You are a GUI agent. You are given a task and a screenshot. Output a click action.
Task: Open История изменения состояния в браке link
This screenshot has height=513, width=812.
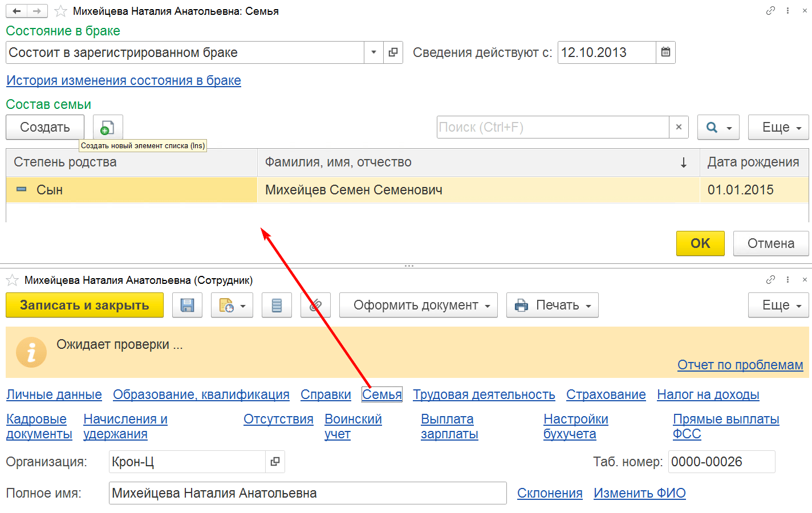point(124,80)
